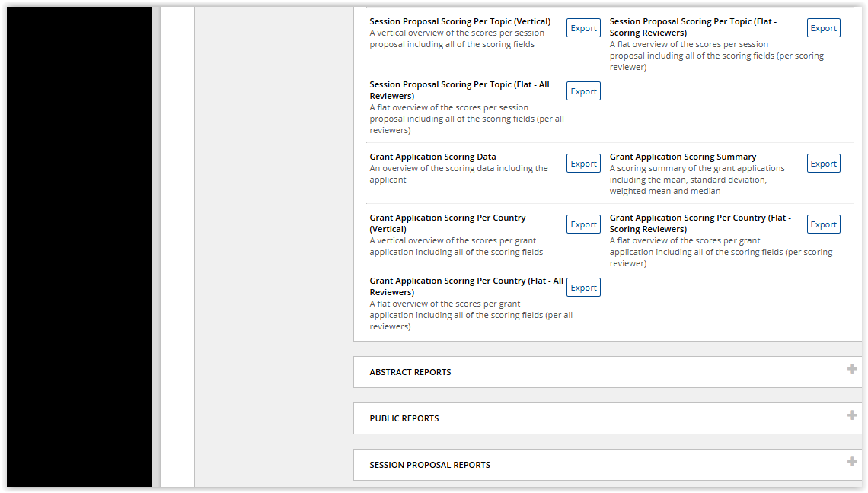Export Grant Application Scoring Per Country (Vertical)
The image size is (868, 493).
pyautogui.click(x=583, y=224)
